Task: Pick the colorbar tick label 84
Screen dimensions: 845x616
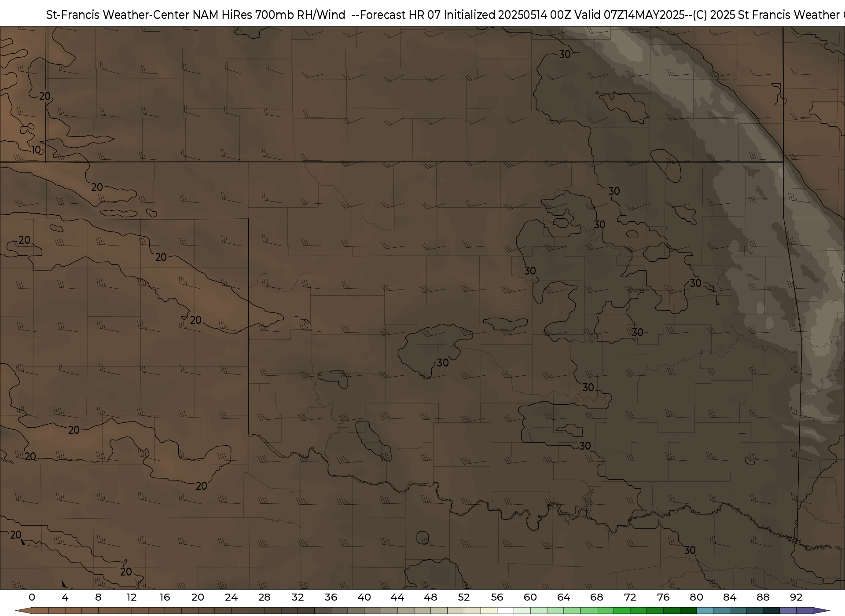Action: (x=730, y=598)
